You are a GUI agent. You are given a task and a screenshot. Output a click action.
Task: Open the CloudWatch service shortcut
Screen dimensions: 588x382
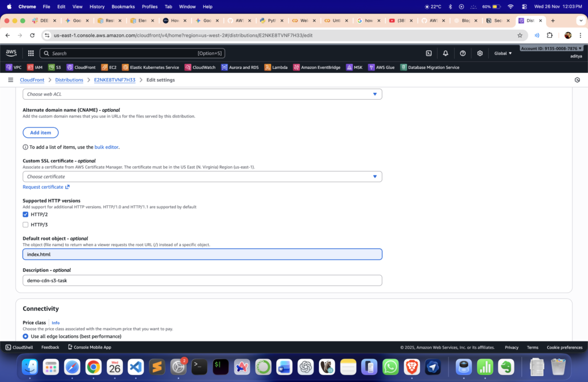[200, 67]
